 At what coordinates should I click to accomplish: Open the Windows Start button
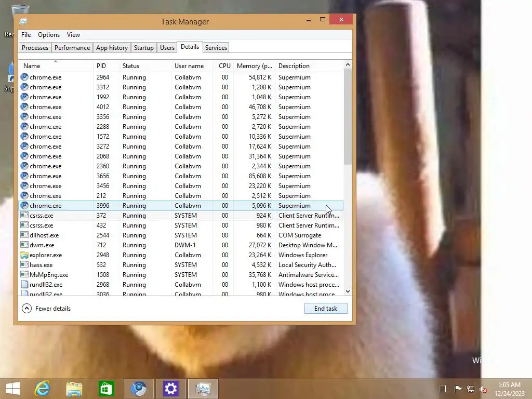pyautogui.click(x=13, y=389)
